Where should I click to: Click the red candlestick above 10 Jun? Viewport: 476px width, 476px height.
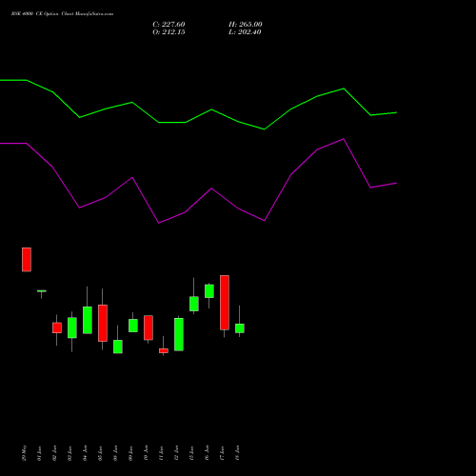[x=149, y=327]
